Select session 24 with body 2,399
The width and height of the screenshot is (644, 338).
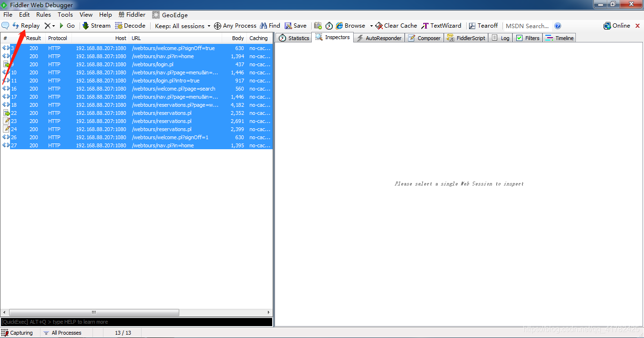coord(136,129)
